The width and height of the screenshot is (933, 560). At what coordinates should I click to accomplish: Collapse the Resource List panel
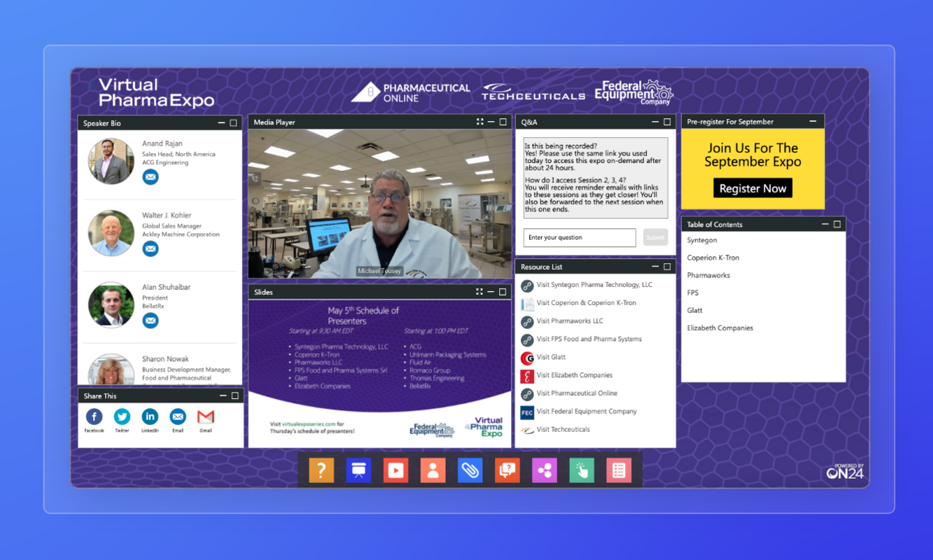click(x=657, y=267)
